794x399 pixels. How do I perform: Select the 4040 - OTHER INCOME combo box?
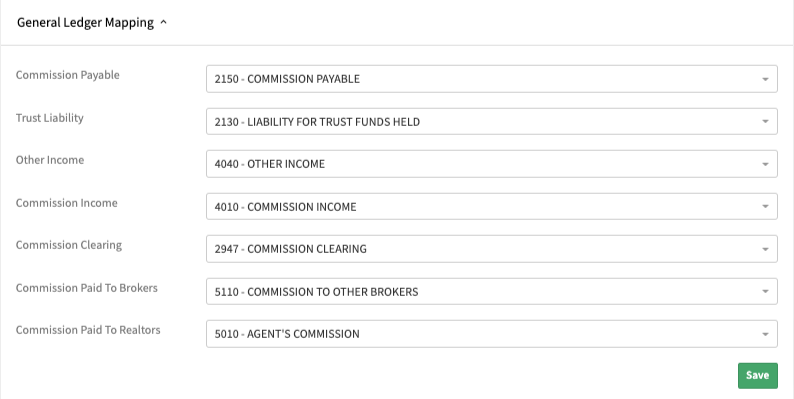[x=492, y=164]
